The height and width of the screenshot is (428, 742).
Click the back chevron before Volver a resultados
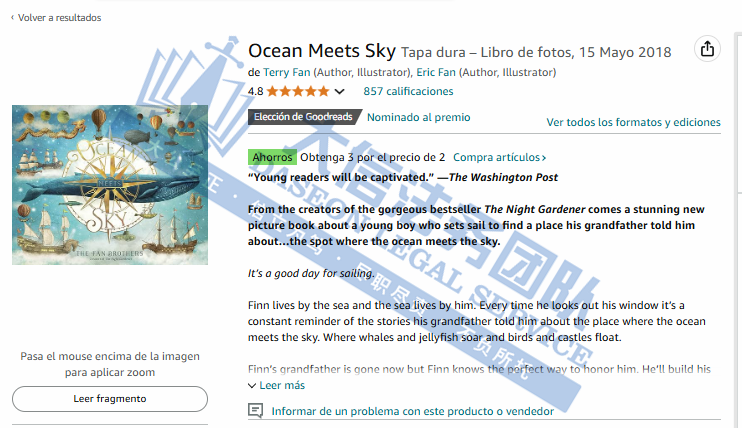click(12, 17)
